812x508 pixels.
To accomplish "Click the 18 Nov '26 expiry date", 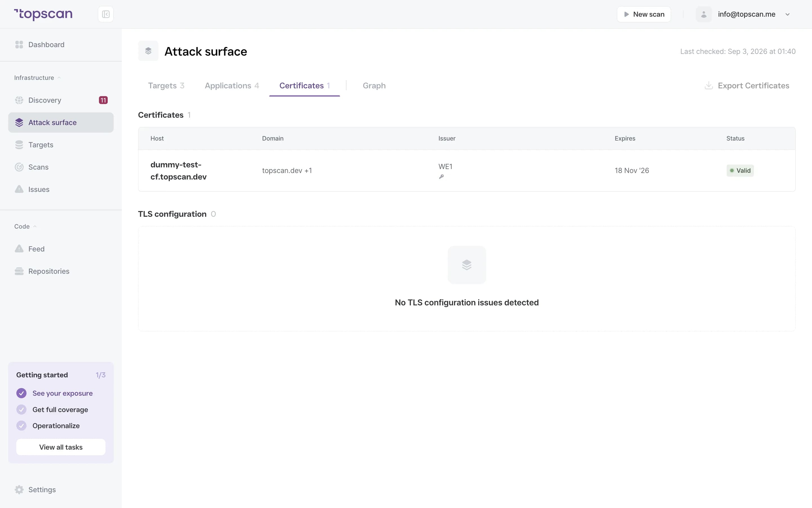I will pyautogui.click(x=632, y=171).
